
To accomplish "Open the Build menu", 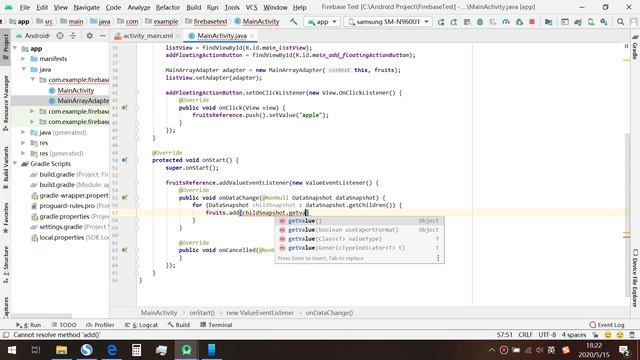I will click(x=193, y=7).
